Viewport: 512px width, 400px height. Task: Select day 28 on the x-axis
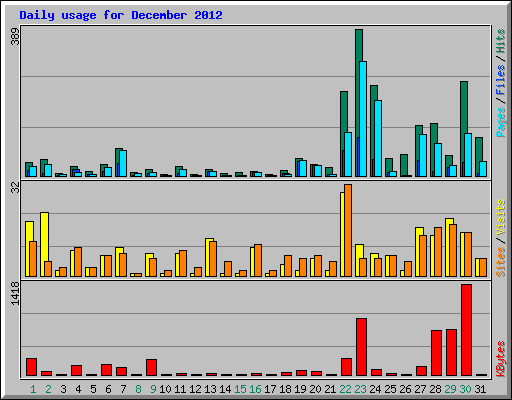coord(435,389)
